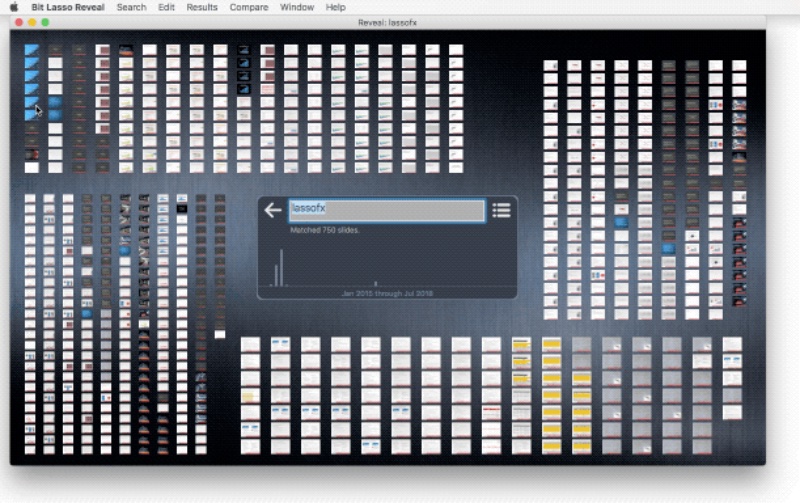Open the Window menu
This screenshot has width=800, height=503.
296,7
